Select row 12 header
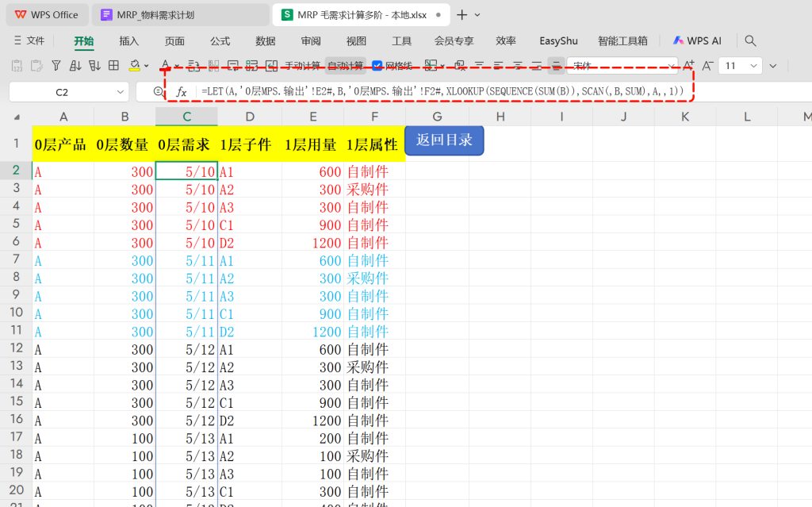Image resolution: width=812 pixels, height=507 pixels. 17,349
